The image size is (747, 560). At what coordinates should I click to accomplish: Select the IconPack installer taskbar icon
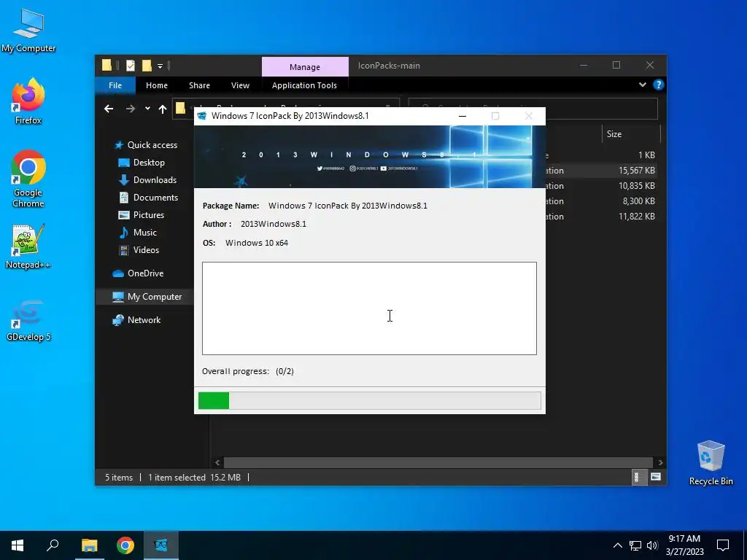(161, 545)
